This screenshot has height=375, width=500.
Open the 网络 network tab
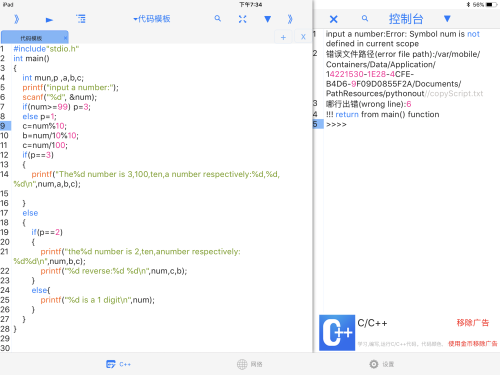250,364
